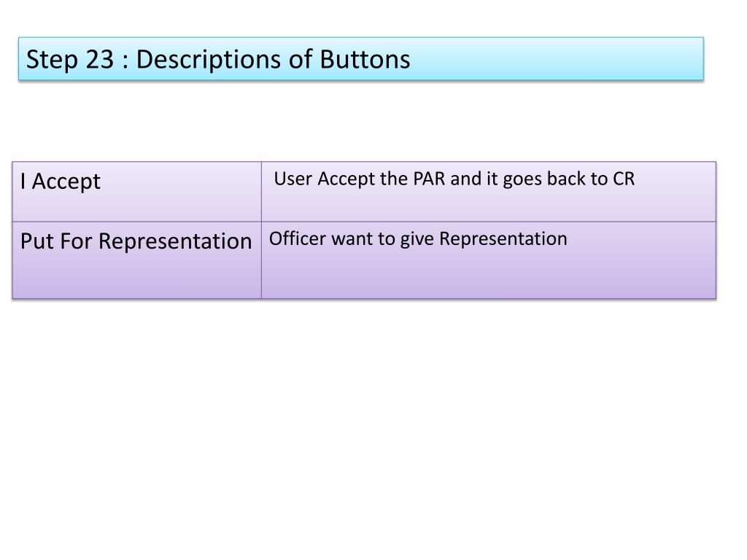Select the "User Accept the PAR" description text
747x560 pixels.
[360, 179]
